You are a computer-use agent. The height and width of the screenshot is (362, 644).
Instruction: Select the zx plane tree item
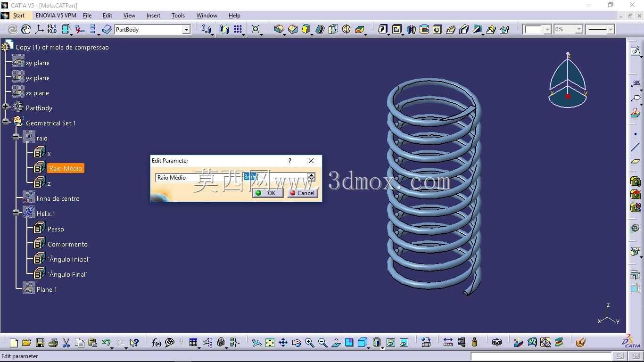[x=37, y=93]
